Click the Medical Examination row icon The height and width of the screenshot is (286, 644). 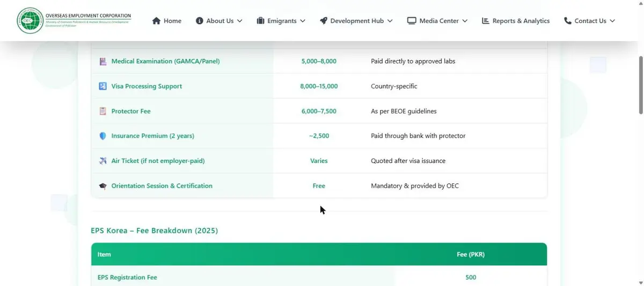103,61
